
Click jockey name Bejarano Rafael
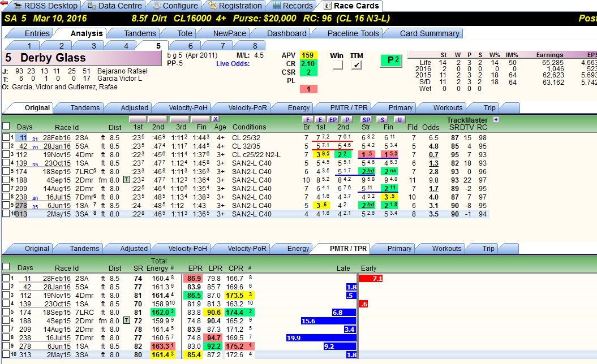coord(122,71)
